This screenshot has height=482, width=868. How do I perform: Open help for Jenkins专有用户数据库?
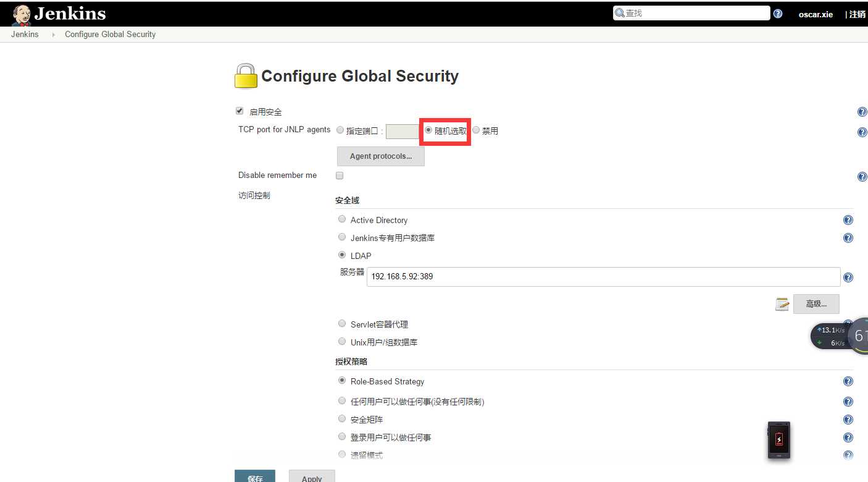(848, 238)
